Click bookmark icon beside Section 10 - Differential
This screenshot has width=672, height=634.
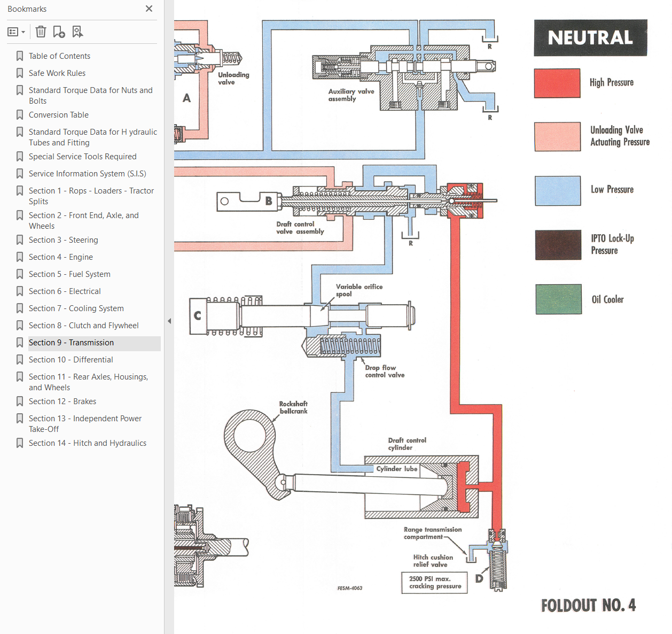coord(20,360)
